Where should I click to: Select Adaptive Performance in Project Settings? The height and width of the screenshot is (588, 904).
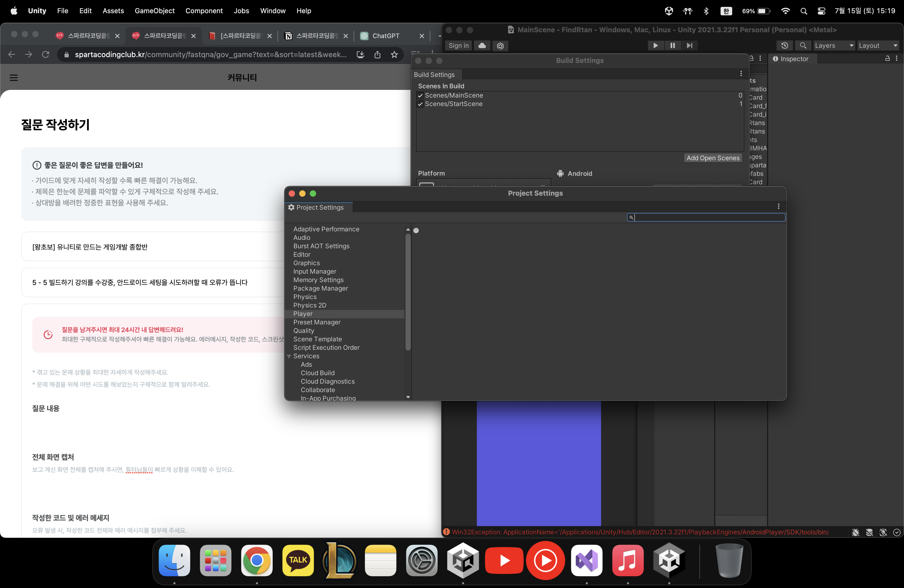click(x=326, y=229)
